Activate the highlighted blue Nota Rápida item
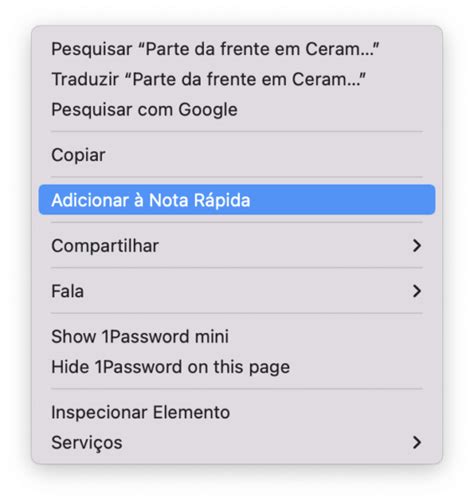 [237, 200]
